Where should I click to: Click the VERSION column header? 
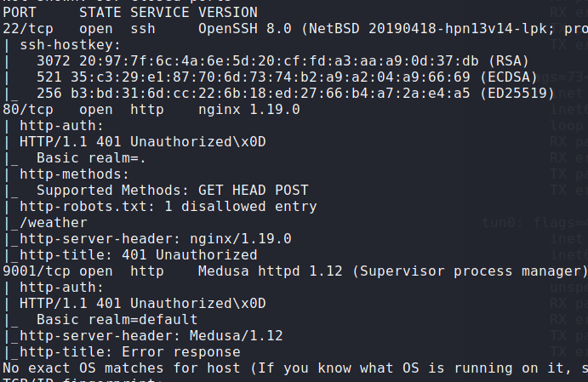228,13
